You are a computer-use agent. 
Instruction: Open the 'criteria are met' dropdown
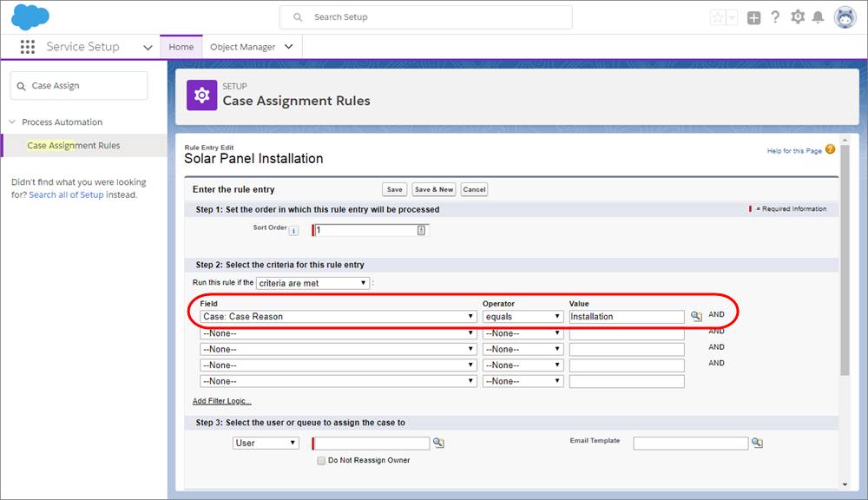(312, 283)
